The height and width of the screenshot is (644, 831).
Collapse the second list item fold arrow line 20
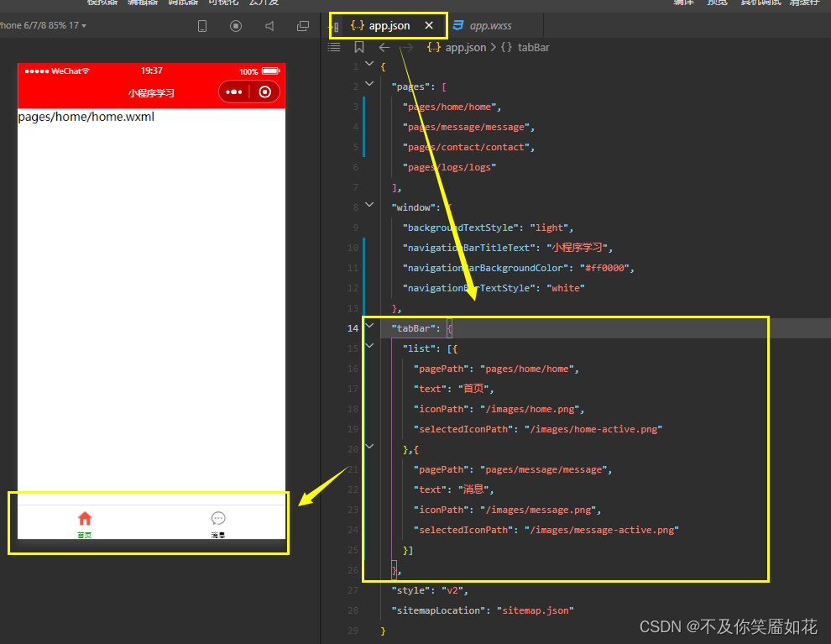coord(369,447)
